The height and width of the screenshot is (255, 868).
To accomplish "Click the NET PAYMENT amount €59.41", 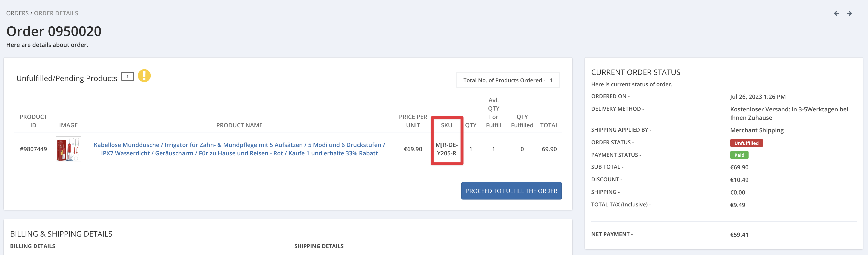I will coord(739,235).
